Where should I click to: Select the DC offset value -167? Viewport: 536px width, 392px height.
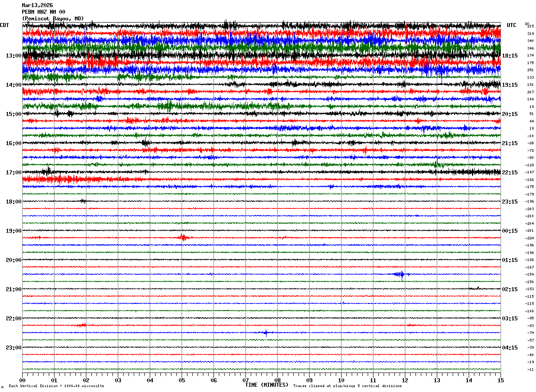tap(529, 267)
